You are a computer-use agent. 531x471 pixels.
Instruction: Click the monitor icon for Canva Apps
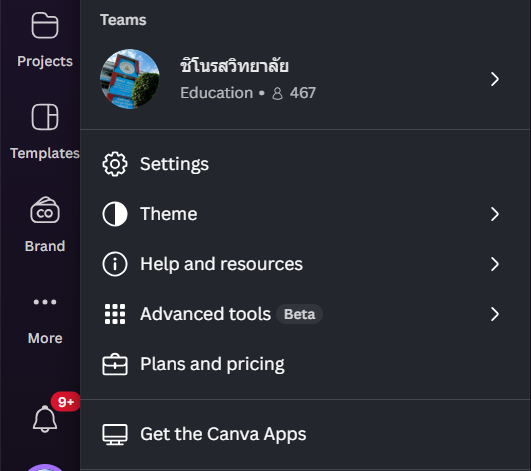115,434
